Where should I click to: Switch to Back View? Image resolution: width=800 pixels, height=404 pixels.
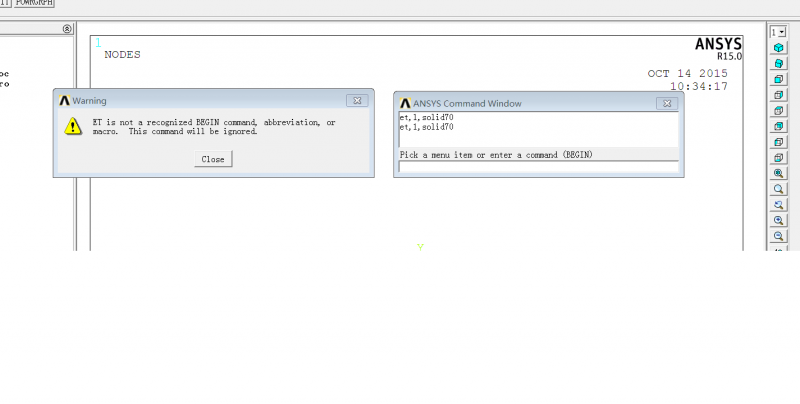(779, 126)
